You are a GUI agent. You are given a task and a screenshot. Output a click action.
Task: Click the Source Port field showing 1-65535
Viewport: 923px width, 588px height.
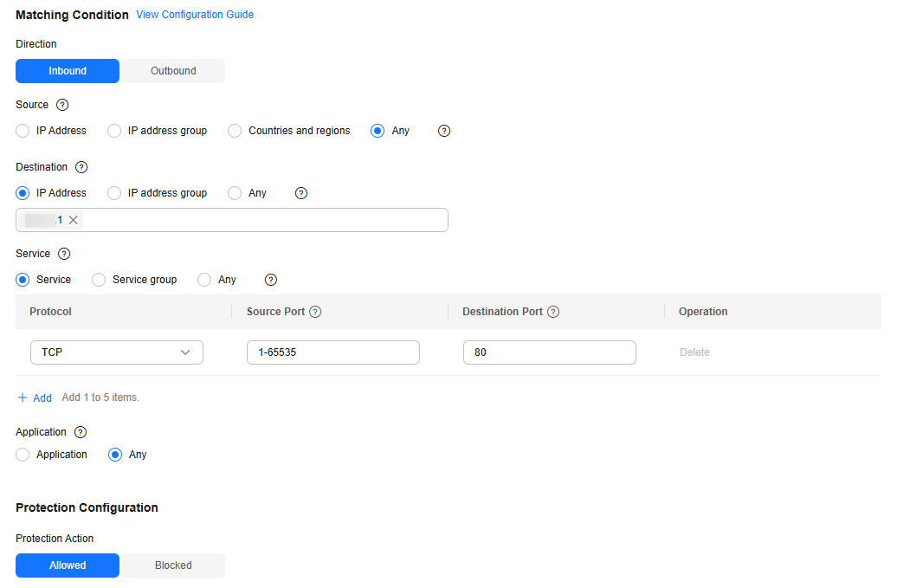coord(332,352)
